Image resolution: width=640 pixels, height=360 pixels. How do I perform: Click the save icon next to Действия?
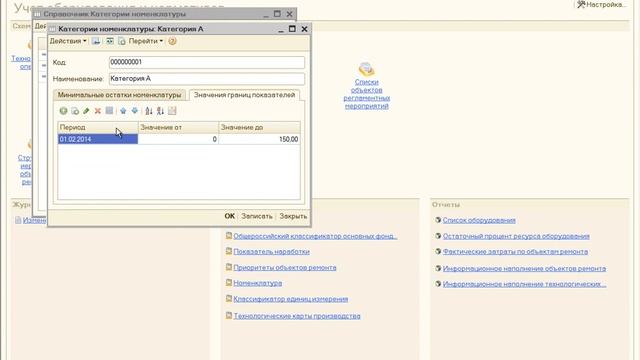pos(96,41)
